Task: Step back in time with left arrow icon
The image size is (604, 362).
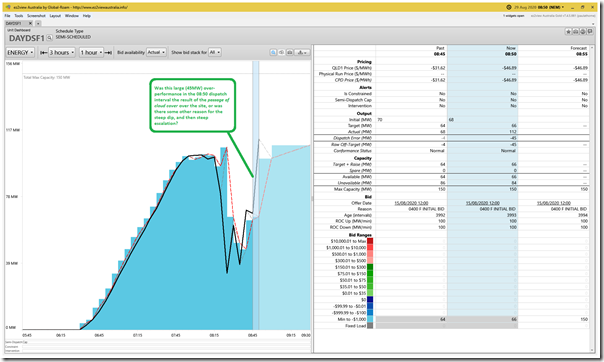Action: point(44,52)
